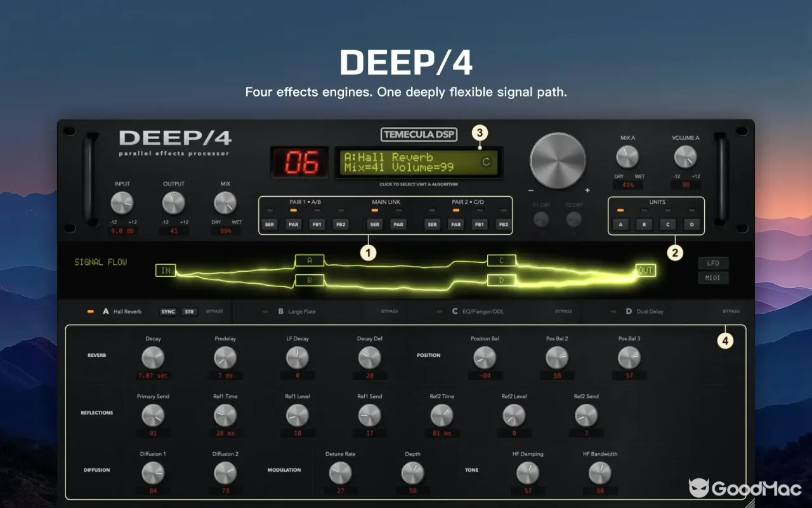Click the Predelay knob
The width and height of the screenshot is (812, 508).
point(225,358)
